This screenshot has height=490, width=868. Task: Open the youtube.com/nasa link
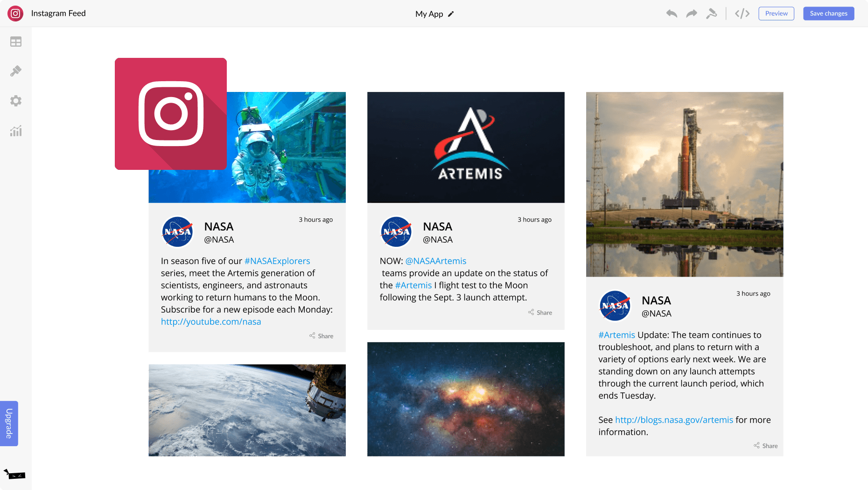coord(211,322)
